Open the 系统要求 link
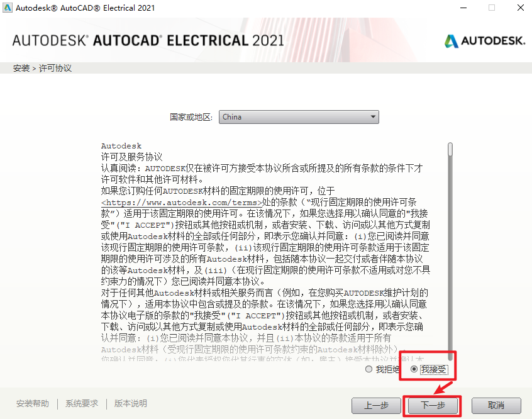This screenshot has height=419, width=532. pos(82,403)
